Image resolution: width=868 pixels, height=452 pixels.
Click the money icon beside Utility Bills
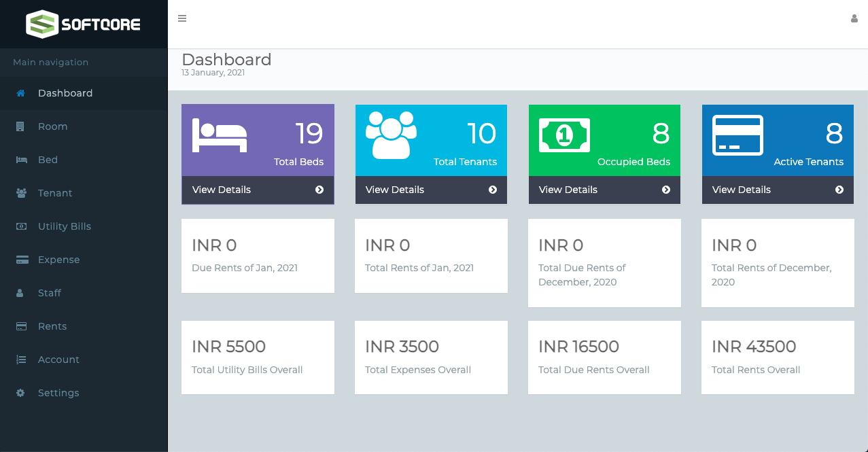click(21, 226)
